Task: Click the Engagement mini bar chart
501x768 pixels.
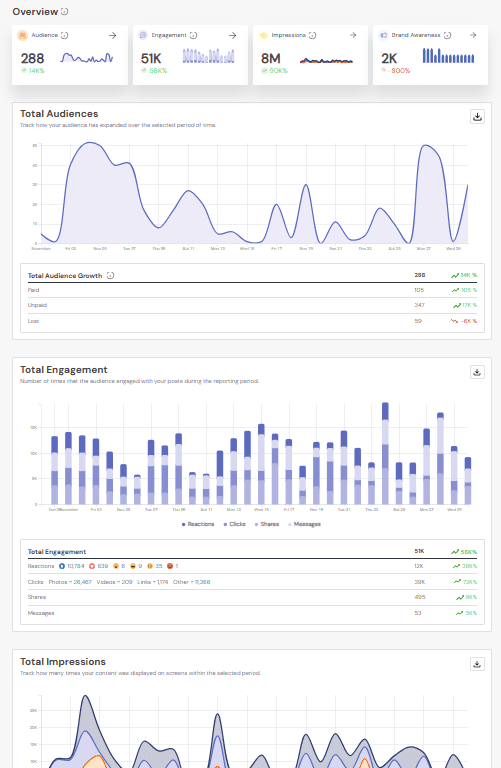Action: pos(208,56)
